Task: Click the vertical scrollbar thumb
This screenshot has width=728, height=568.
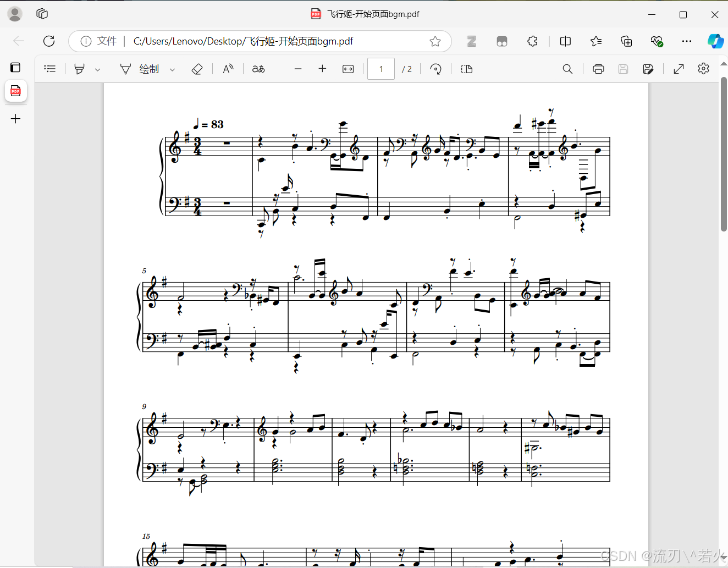Action: tap(724, 154)
